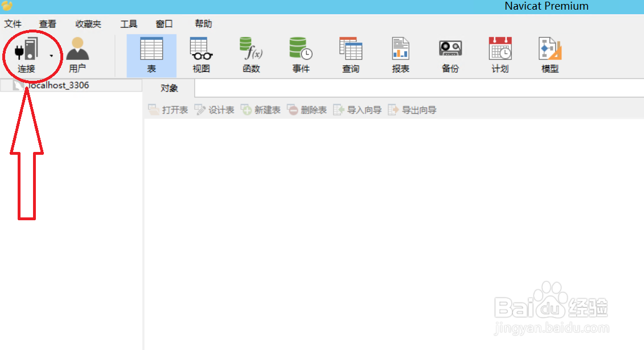Click the 视图 (Views) toolbar icon
The image size is (644, 350).
point(200,54)
